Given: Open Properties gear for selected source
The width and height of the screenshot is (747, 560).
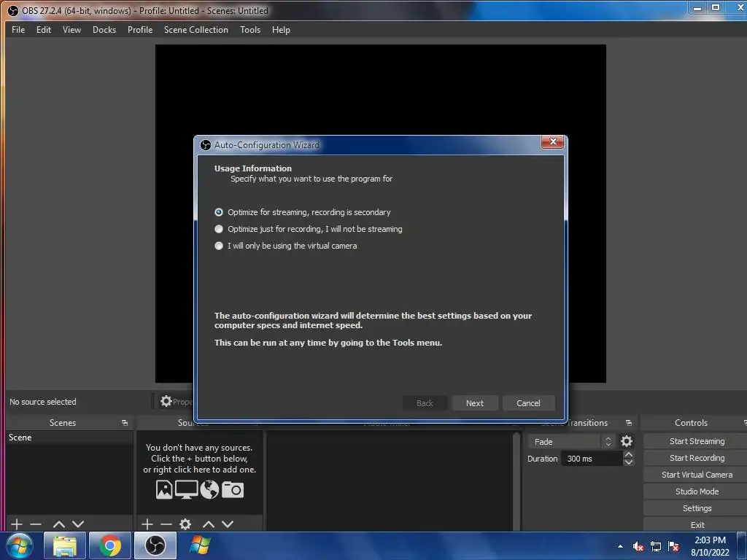Looking at the screenshot, I should pos(166,402).
